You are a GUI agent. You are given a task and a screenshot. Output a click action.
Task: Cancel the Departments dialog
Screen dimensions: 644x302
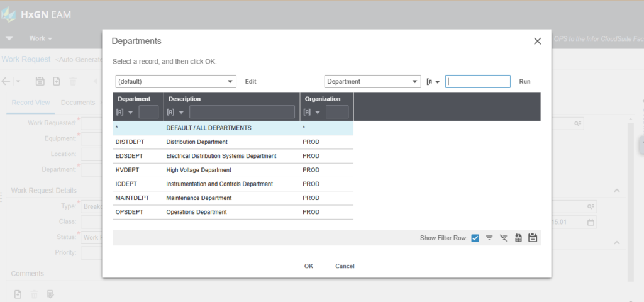point(345,266)
